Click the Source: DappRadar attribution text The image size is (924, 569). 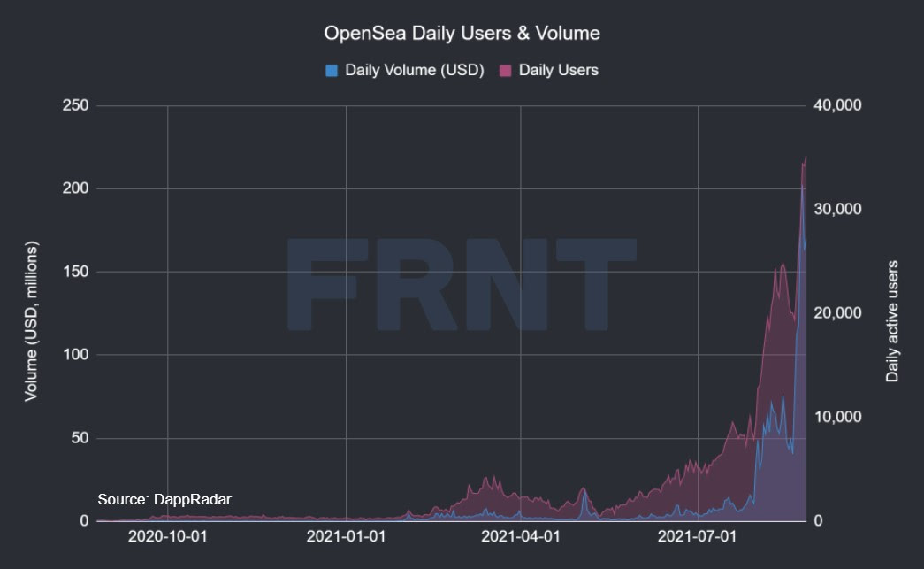[164, 500]
